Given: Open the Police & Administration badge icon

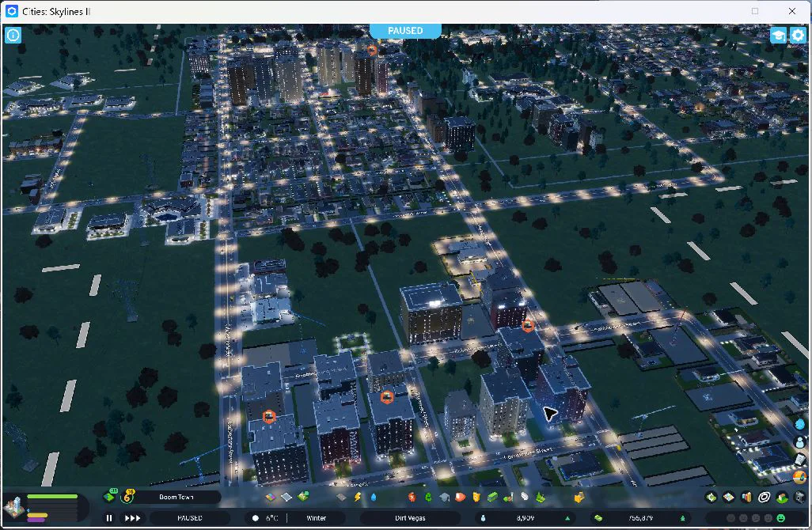Looking at the screenshot, I should click(x=476, y=497).
